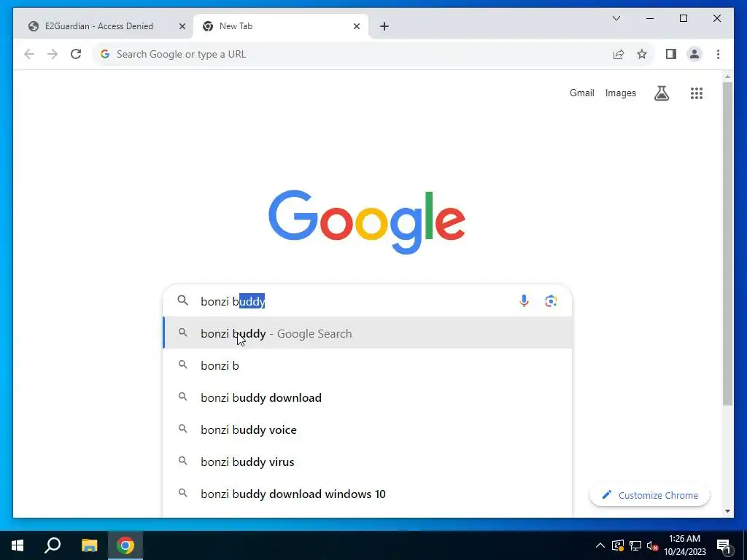Viewport: 747px width, 560px height.
Task: Close the E2Guardian - Access Denied tab
Action: [182, 27]
